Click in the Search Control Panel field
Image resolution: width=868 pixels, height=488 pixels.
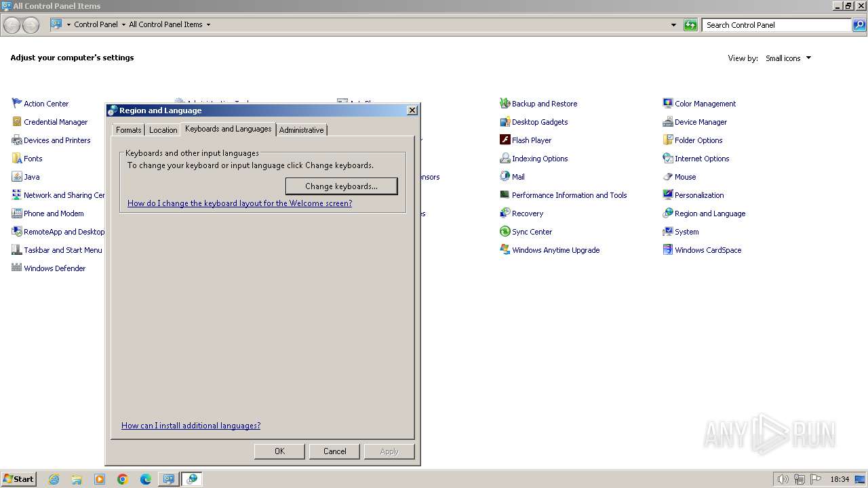[x=776, y=25]
